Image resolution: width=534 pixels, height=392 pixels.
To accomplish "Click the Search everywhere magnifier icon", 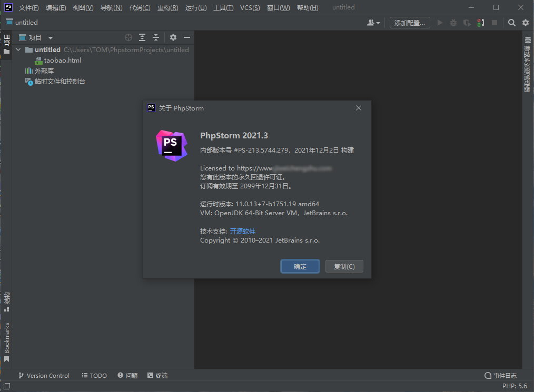I will pyautogui.click(x=511, y=23).
